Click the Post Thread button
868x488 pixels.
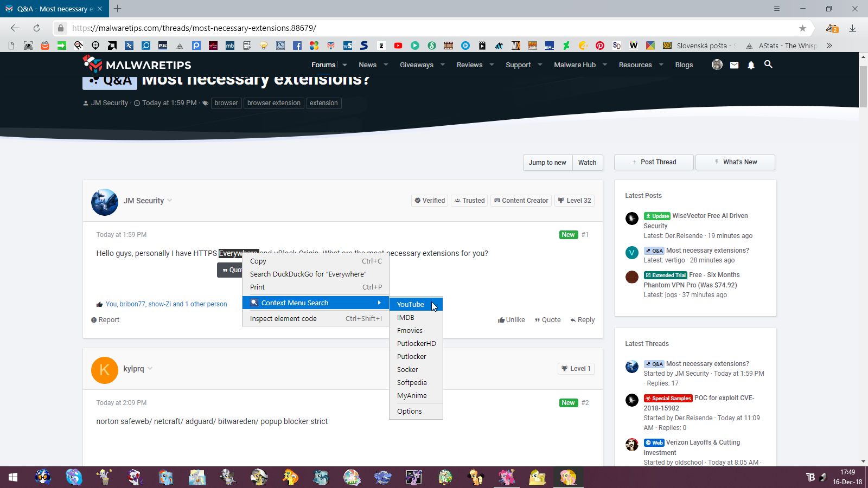[654, 162]
